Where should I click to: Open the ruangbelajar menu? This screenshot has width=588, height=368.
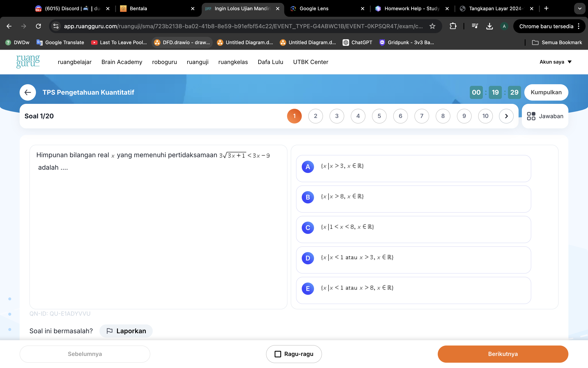(75, 62)
